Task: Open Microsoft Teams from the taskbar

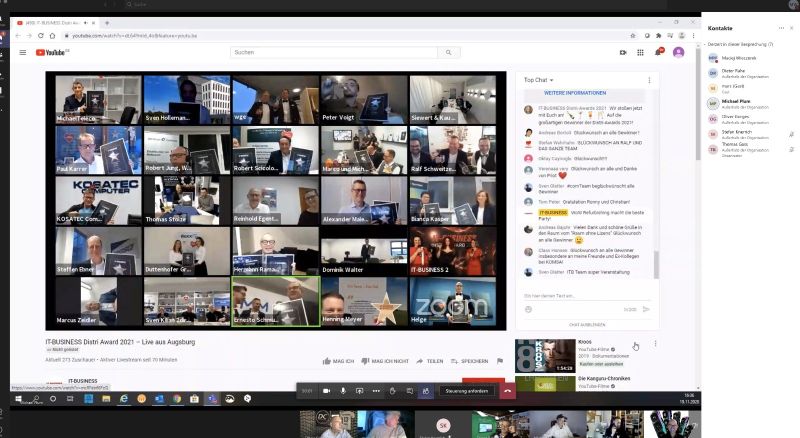Action: (x=212, y=399)
